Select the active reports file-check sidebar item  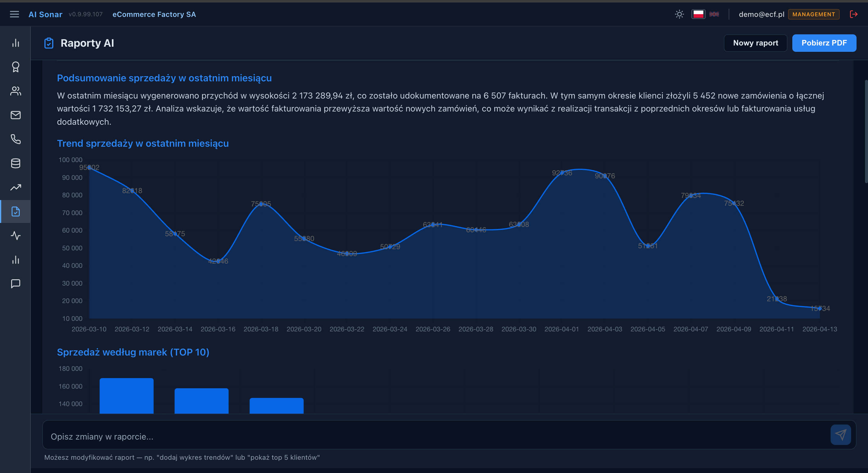pyautogui.click(x=15, y=211)
